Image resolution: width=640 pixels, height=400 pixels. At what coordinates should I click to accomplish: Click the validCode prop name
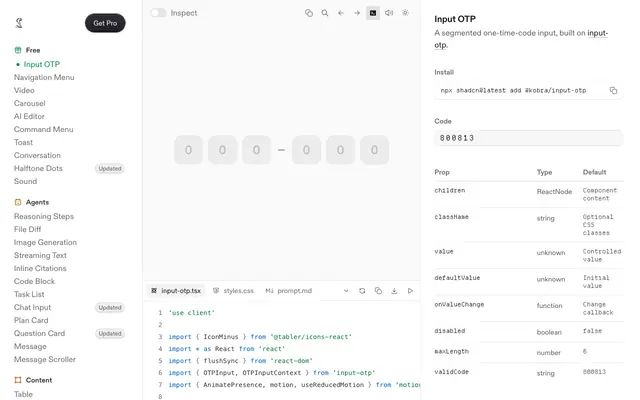coord(451,372)
